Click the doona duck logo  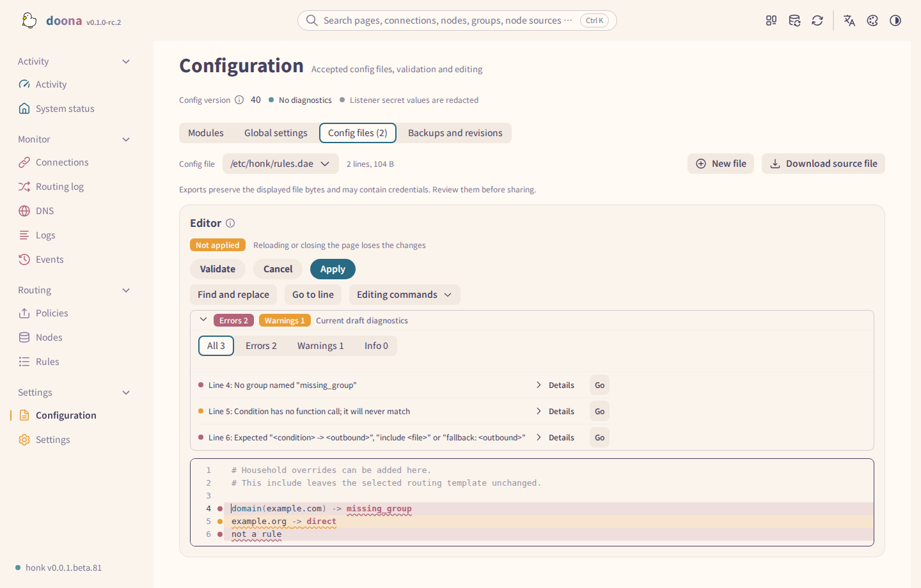(x=29, y=20)
